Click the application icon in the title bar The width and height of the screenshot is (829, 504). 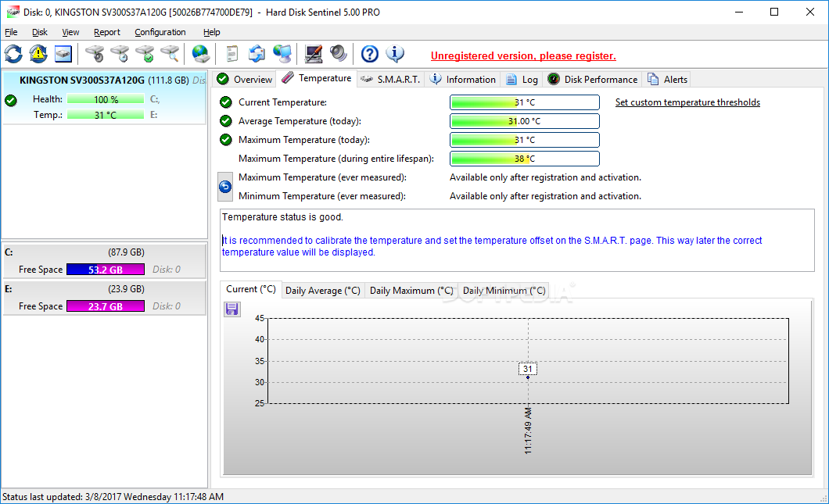(13, 12)
